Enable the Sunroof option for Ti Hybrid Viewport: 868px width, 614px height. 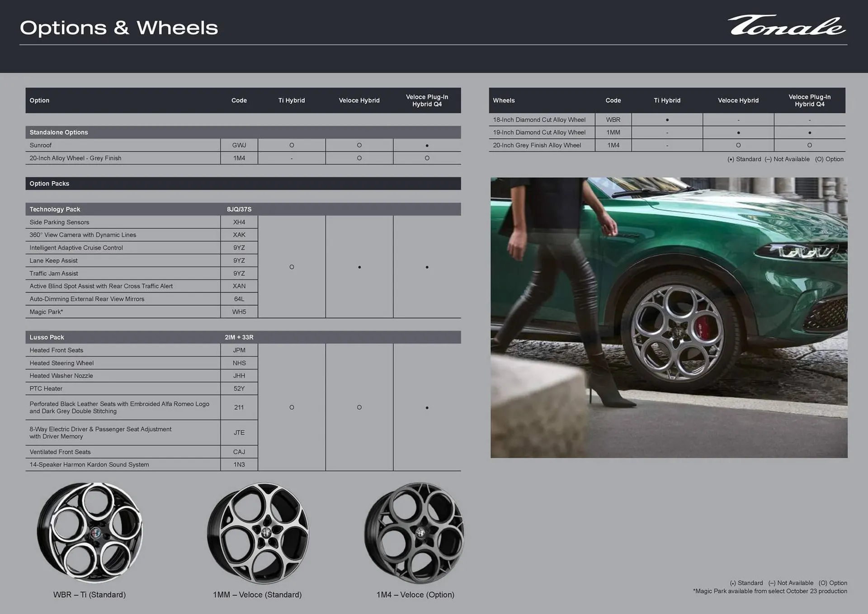click(292, 145)
